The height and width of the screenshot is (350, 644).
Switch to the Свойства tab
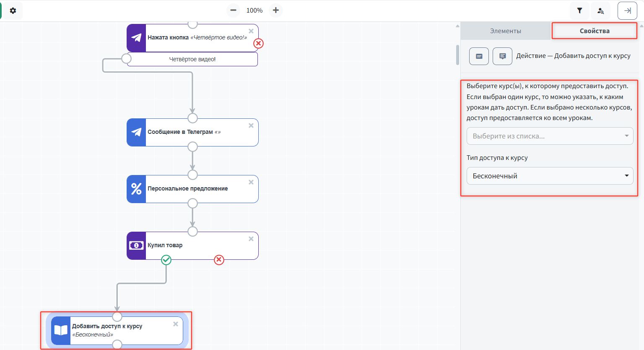pyautogui.click(x=594, y=31)
